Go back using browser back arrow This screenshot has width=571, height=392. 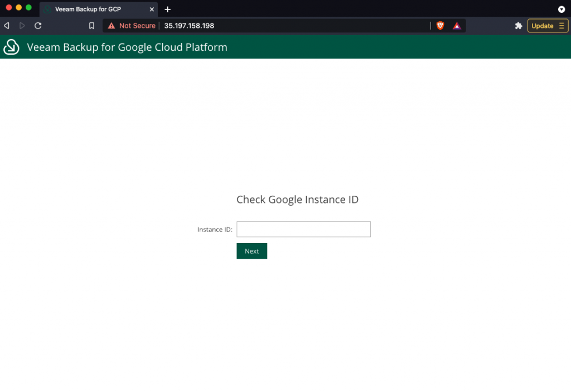7,26
